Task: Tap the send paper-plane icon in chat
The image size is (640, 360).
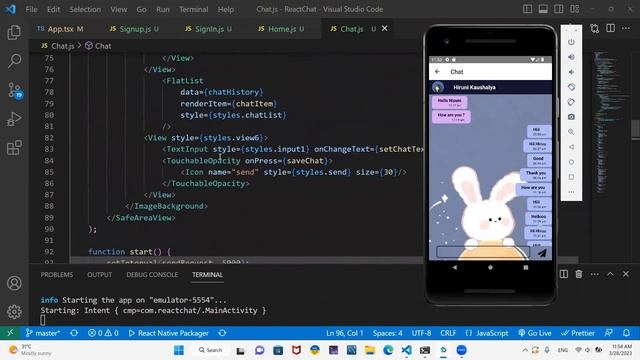Action: [542, 253]
